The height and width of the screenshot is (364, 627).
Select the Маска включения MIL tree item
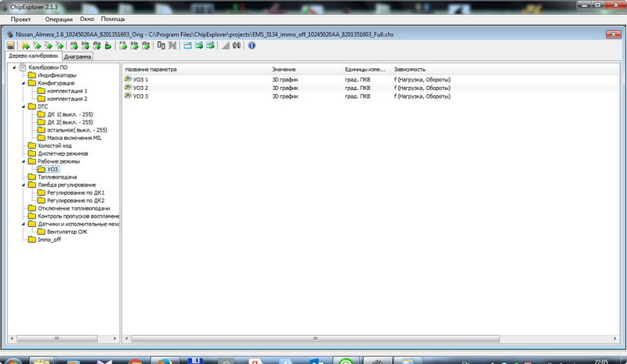[x=74, y=138]
